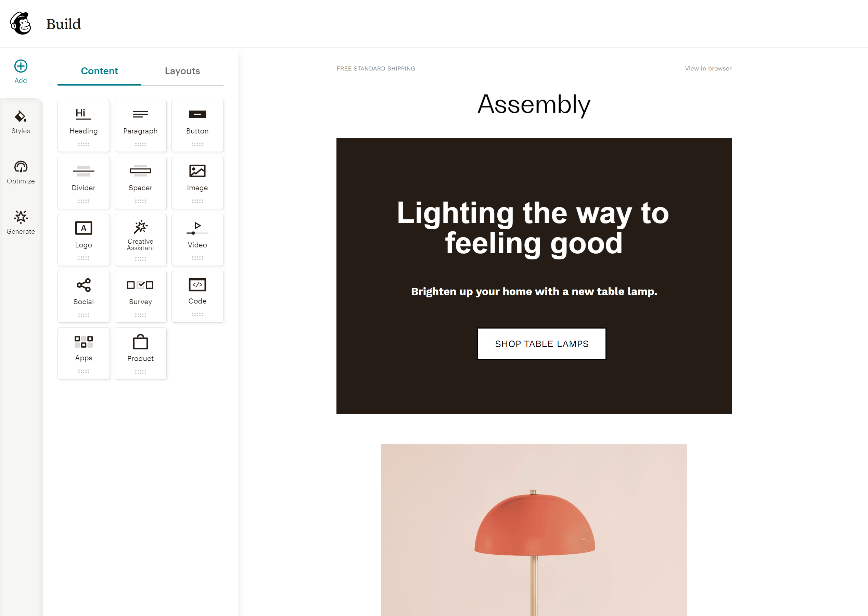Open the Survey content block
The width and height of the screenshot is (868, 616).
click(x=140, y=296)
